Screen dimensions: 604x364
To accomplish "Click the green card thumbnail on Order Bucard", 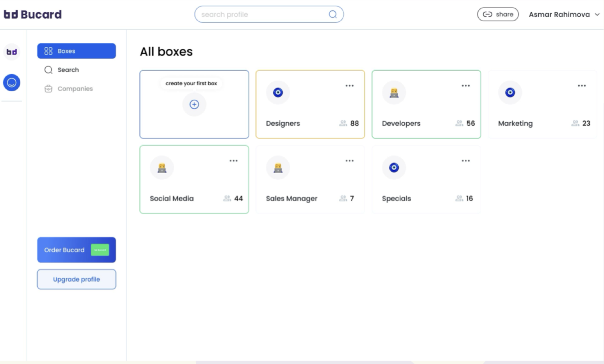I will click(100, 250).
